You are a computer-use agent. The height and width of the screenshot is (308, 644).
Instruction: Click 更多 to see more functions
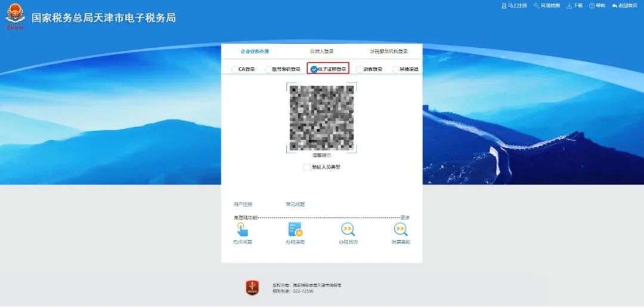pyautogui.click(x=405, y=217)
